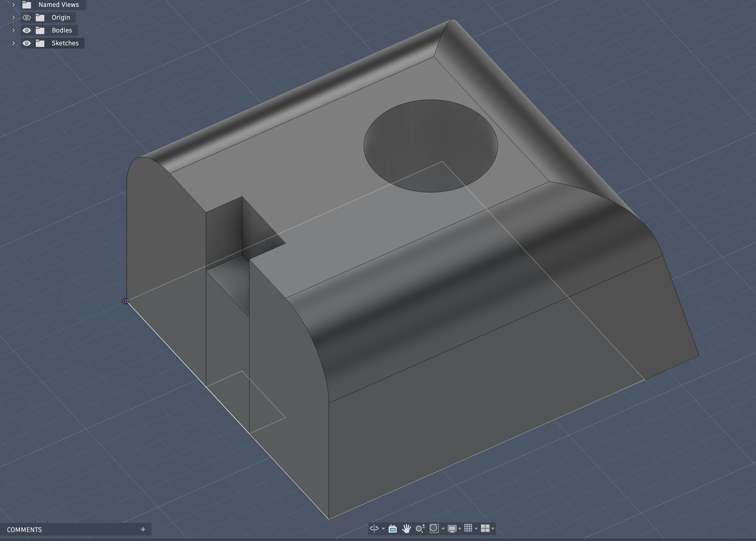756x541 pixels.
Task: Hide the Sketches folder visibility
Action: (27, 43)
